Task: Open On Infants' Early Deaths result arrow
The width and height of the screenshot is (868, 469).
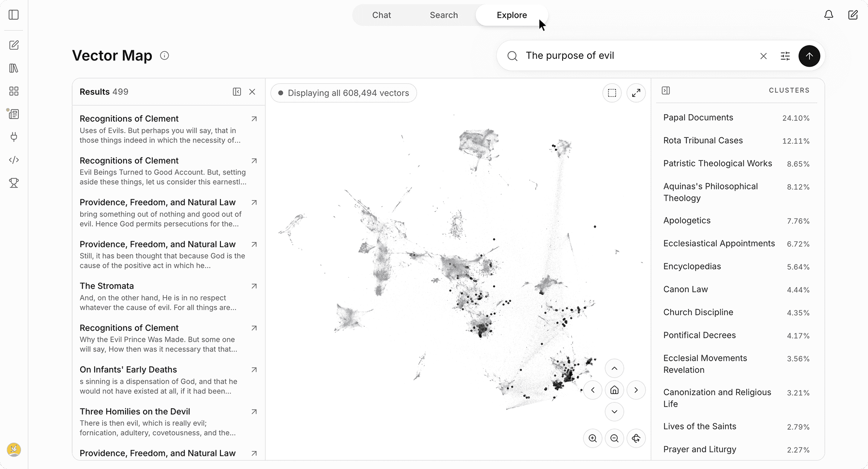Action: [254, 370]
